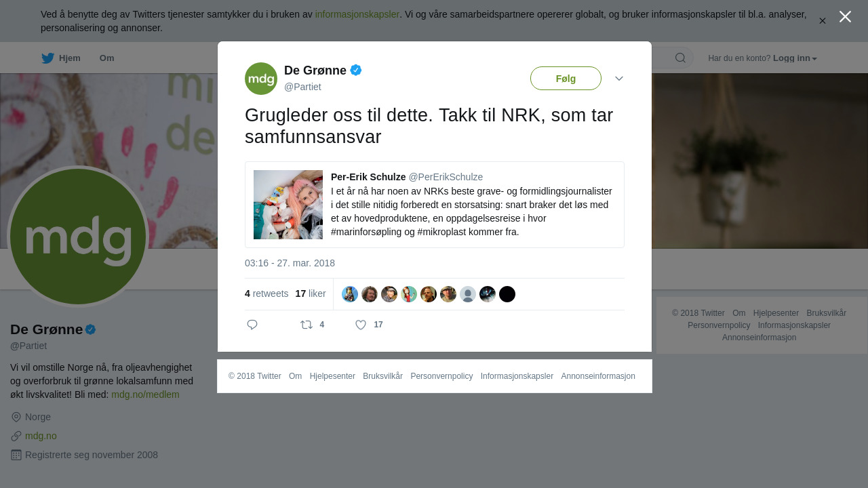Click the 4 retweets count link
The height and width of the screenshot is (488, 868).
pyautogui.click(x=267, y=293)
